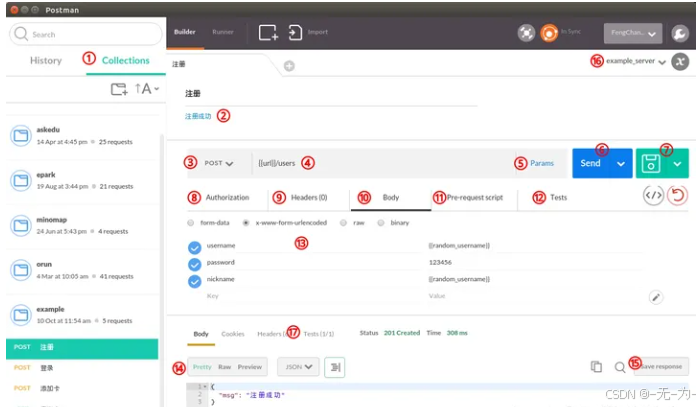Select Raw response view

click(x=225, y=367)
